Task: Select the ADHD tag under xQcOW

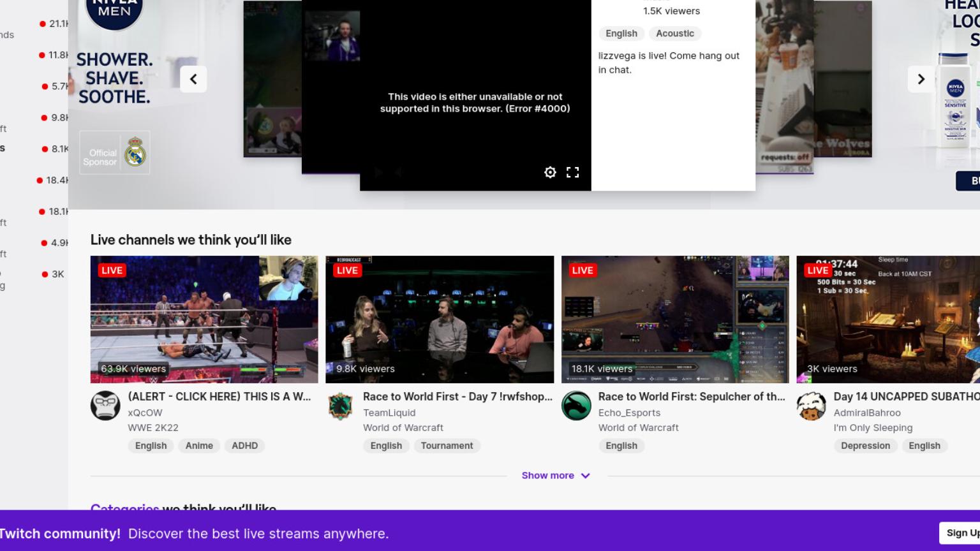Action: click(x=245, y=446)
